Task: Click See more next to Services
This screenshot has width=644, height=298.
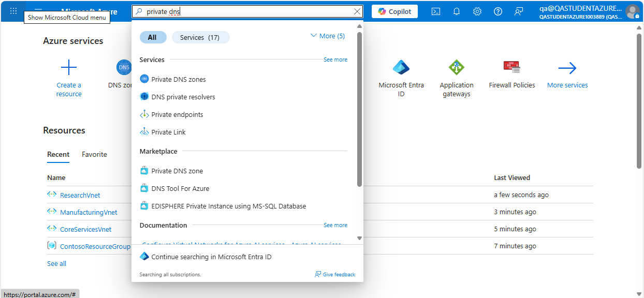Action: tap(335, 59)
